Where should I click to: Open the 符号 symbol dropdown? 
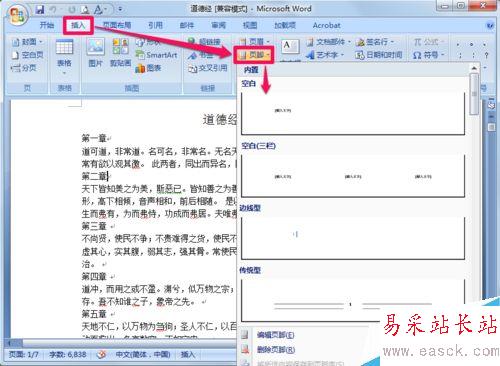click(428, 55)
